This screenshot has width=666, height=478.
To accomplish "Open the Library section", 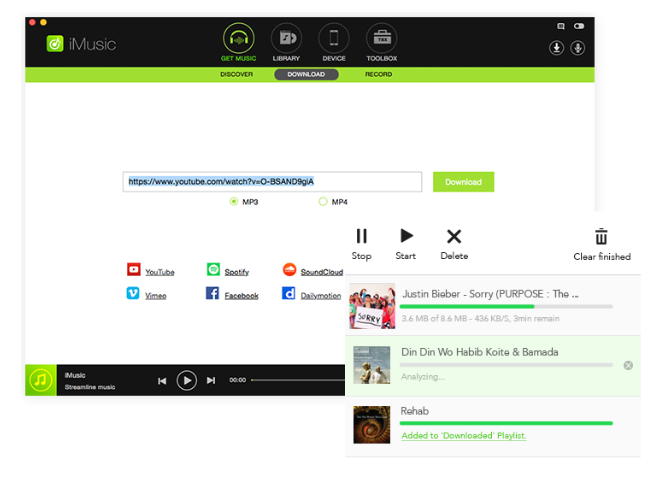I will (286, 42).
